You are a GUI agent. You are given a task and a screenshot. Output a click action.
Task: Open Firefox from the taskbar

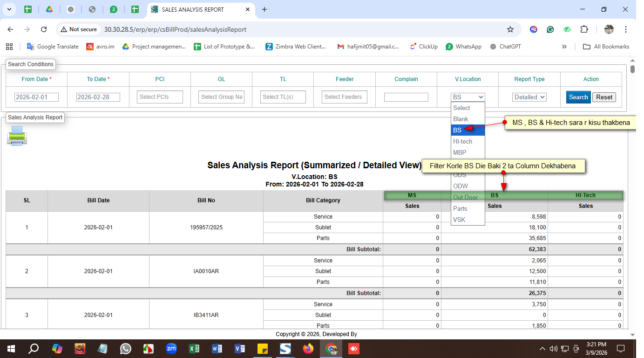pos(308,349)
